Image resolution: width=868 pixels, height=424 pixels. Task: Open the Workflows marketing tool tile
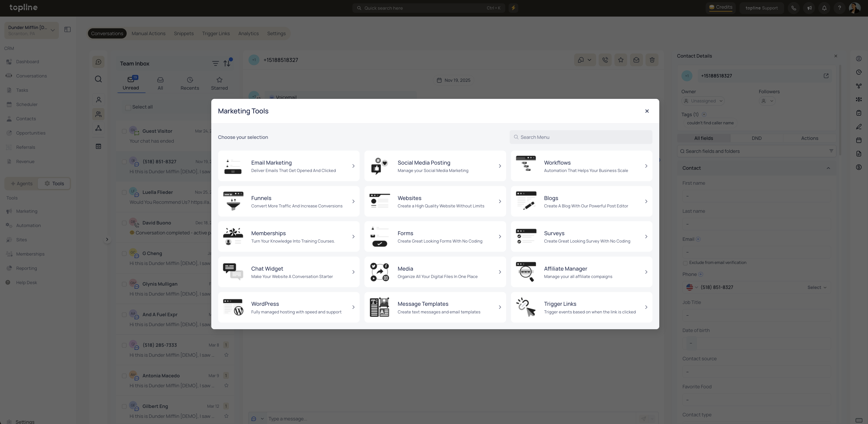point(581,166)
